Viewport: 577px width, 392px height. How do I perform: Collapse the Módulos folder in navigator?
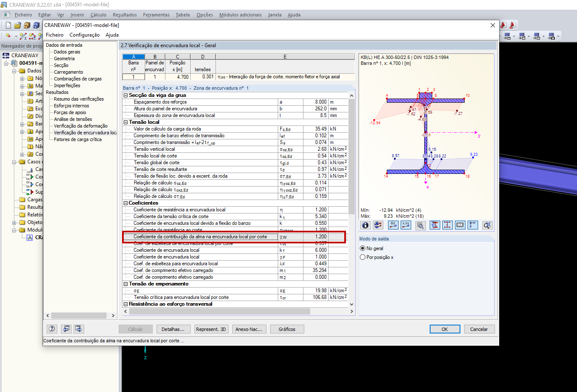[14, 230]
